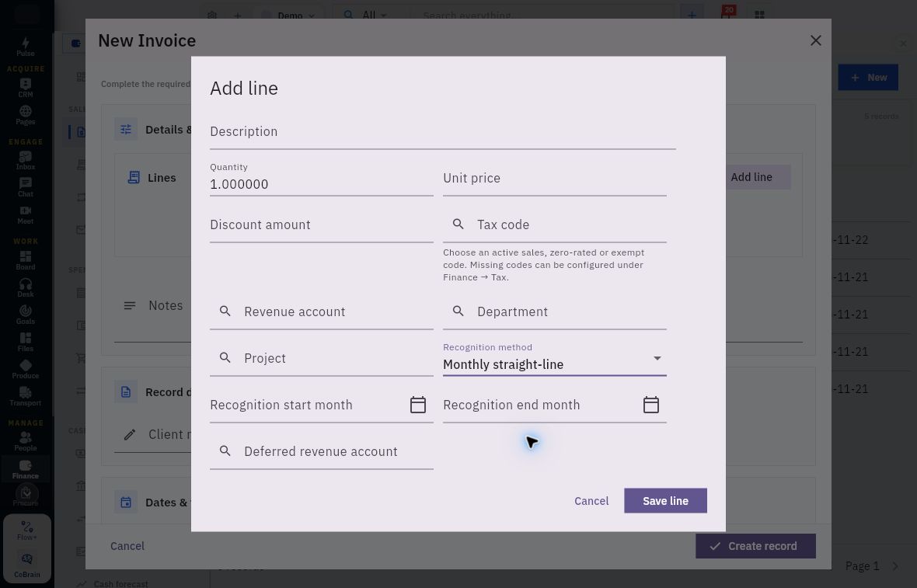917x588 pixels.
Task: Click the Tax code search field
Action: click(x=554, y=225)
